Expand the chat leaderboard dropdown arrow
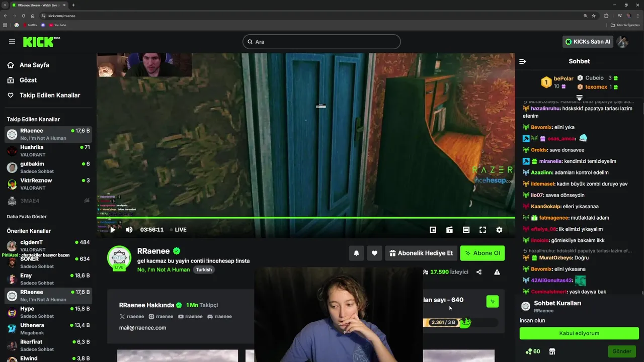The width and height of the screenshot is (644, 362). point(579,98)
